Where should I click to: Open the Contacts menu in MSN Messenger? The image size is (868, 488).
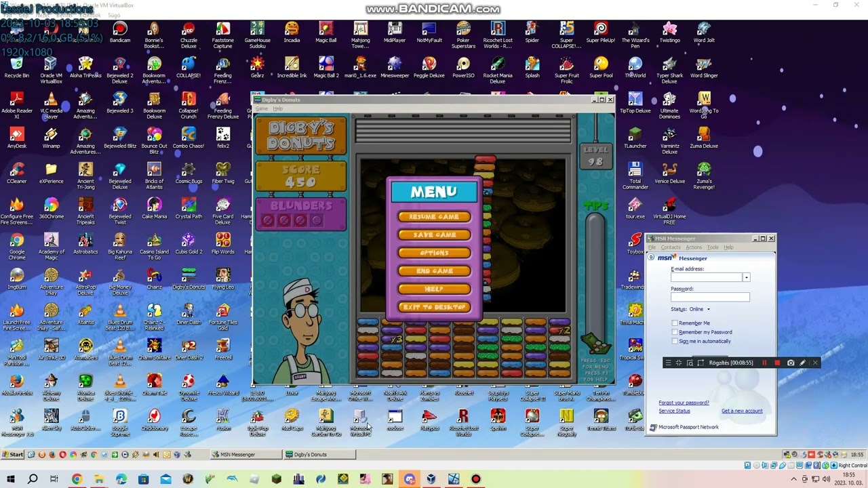[x=671, y=247]
